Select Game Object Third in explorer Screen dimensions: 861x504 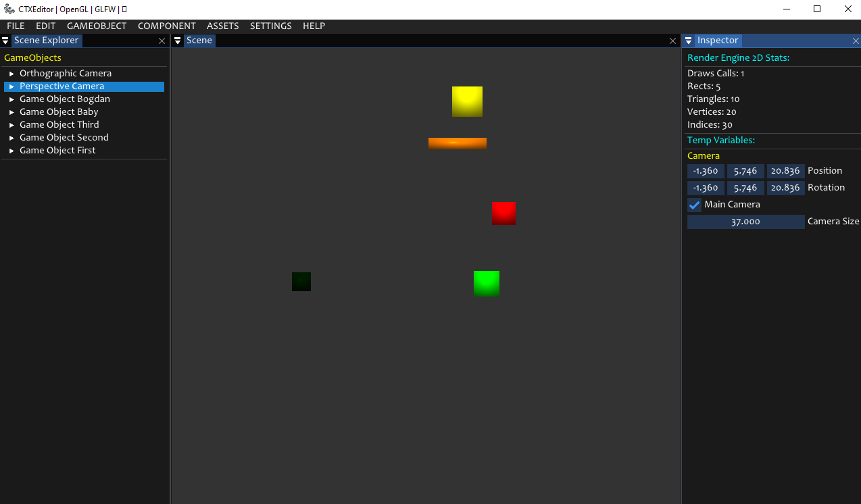pos(59,125)
